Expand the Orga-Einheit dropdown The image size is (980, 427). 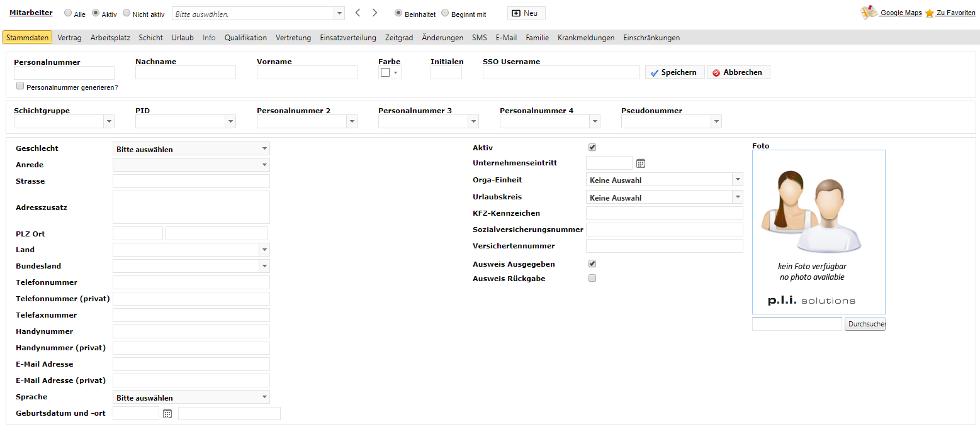point(665,180)
